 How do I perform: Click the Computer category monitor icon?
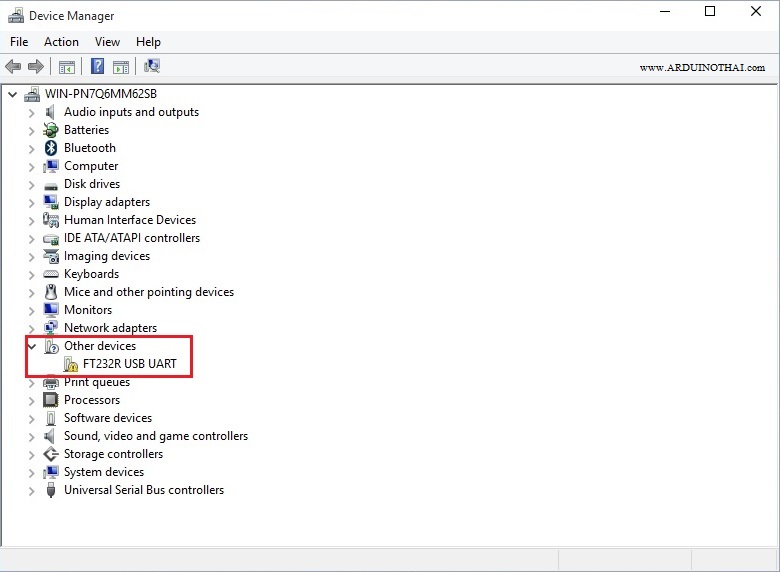pos(51,166)
